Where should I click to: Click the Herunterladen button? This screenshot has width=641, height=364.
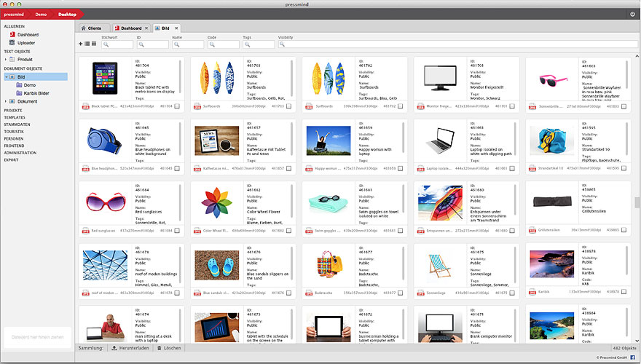pos(131,349)
